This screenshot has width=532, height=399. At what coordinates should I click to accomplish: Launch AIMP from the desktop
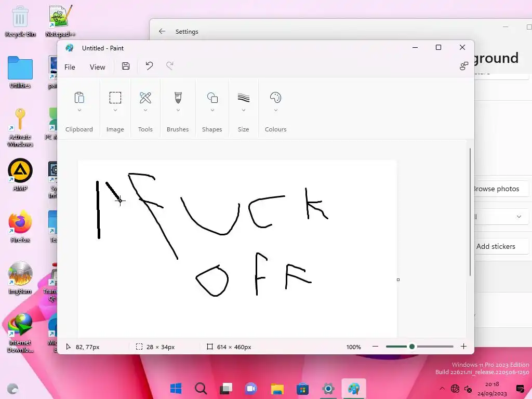20,175
